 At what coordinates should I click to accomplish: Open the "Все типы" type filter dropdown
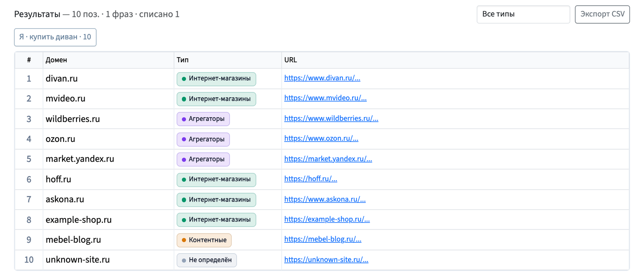click(523, 14)
